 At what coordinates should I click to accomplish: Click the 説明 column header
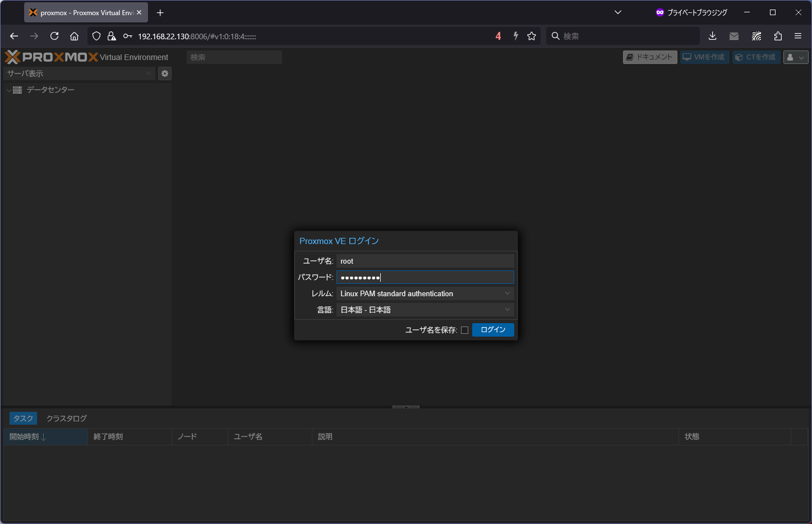pyautogui.click(x=495, y=436)
